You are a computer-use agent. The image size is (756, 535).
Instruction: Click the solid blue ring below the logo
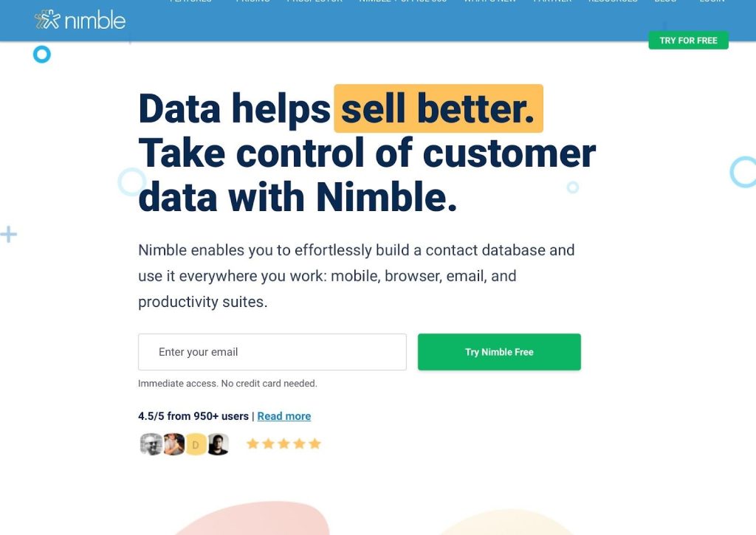pos(42,55)
